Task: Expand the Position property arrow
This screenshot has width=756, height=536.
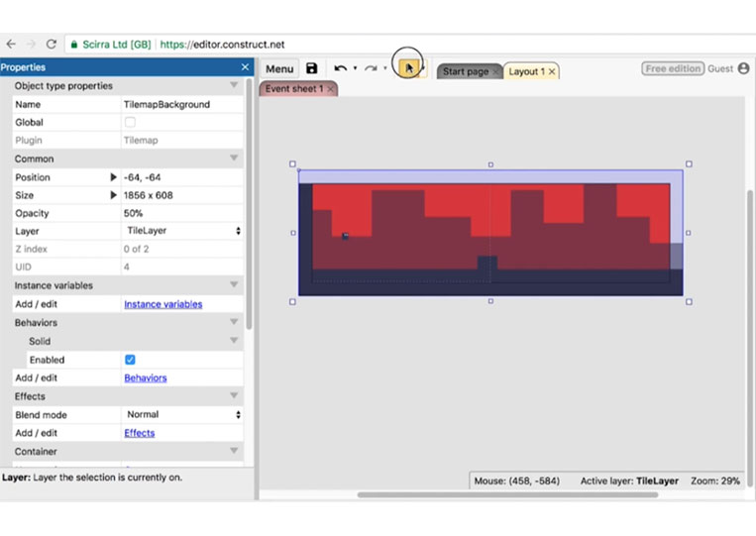Action: pos(113,177)
